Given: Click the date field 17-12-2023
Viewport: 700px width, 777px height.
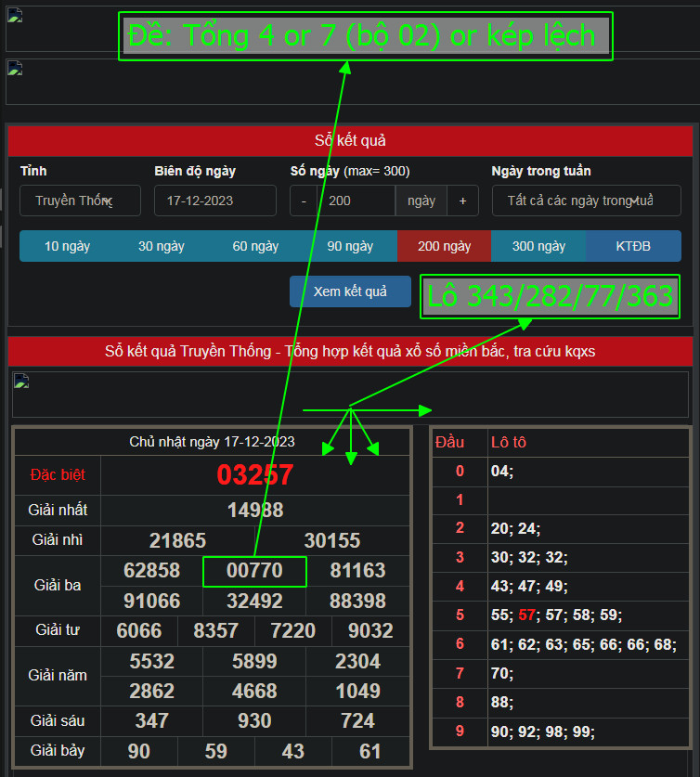Looking at the screenshot, I should (x=214, y=201).
